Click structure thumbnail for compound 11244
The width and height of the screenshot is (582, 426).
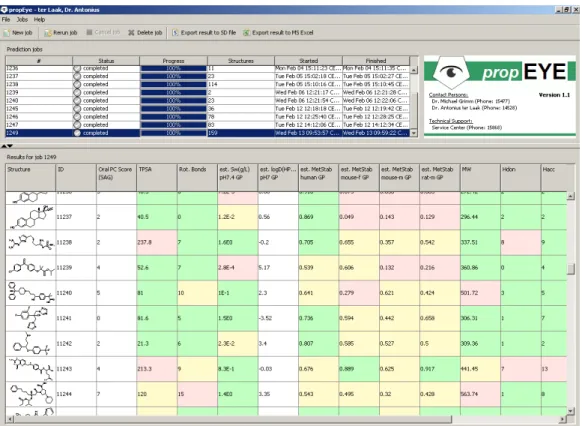pyautogui.click(x=31, y=394)
